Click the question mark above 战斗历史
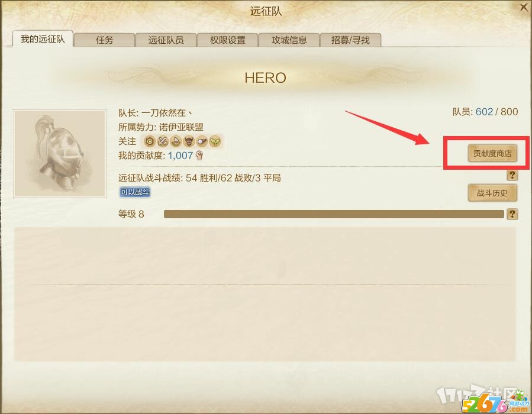Image resolution: width=532 pixels, height=414 pixels. point(512,175)
